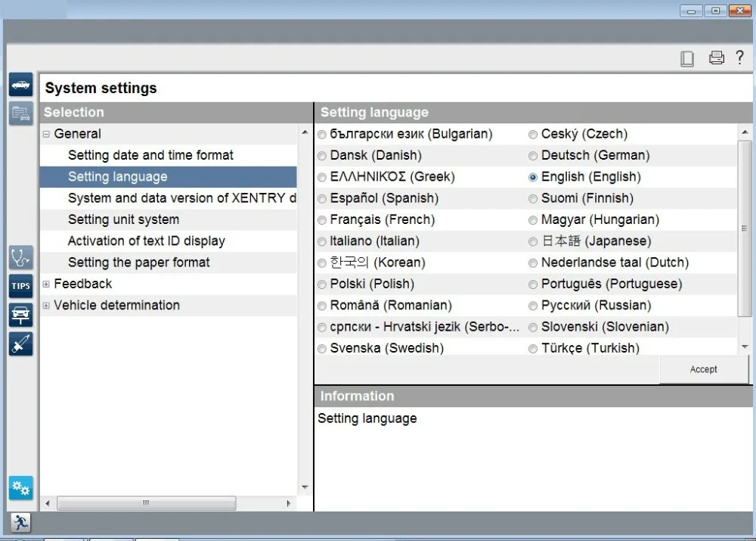
Task: Select the Greek language radio button
Action: (x=321, y=177)
